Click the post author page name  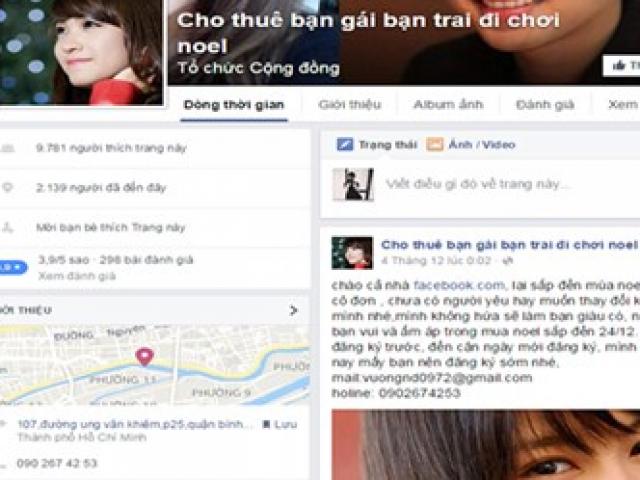tap(509, 244)
